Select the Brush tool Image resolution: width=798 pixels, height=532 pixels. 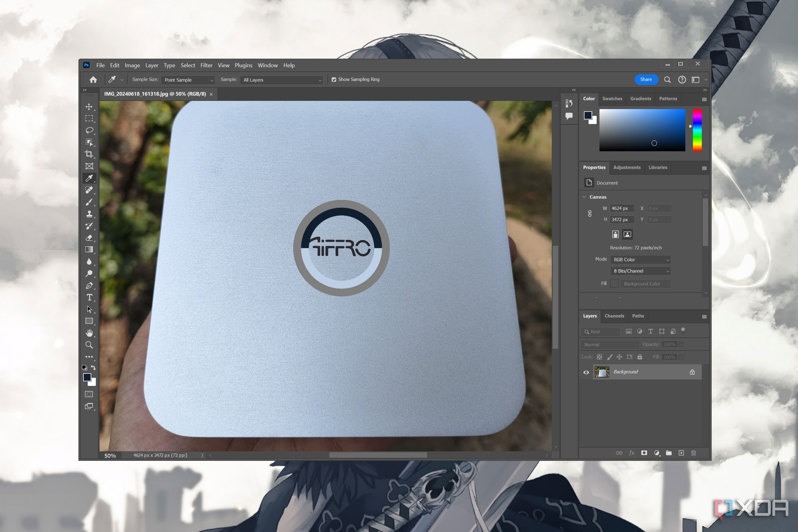89,202
